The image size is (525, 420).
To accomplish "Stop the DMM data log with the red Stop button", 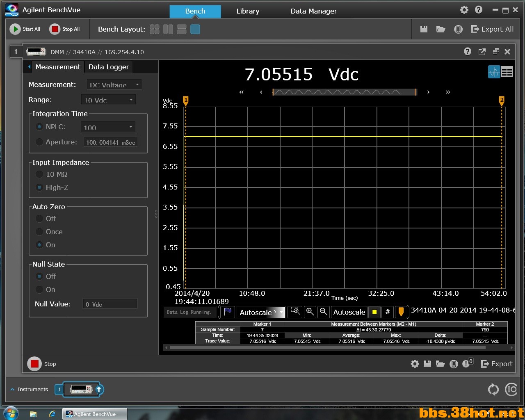I will pyautogui.click(x=34, y=364).
